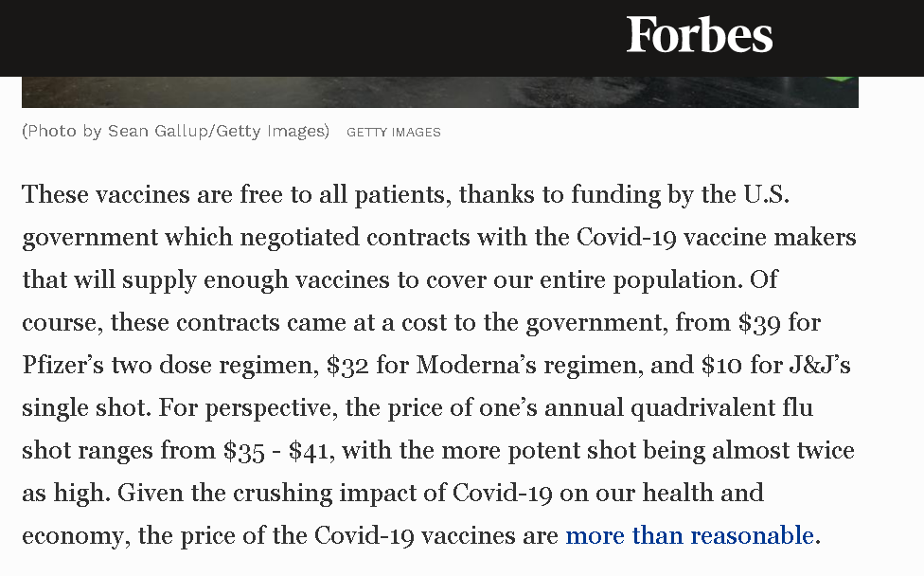Click the empty black header bar area
The height and width of the screenshot is (576, 924).
pos(294,37)
